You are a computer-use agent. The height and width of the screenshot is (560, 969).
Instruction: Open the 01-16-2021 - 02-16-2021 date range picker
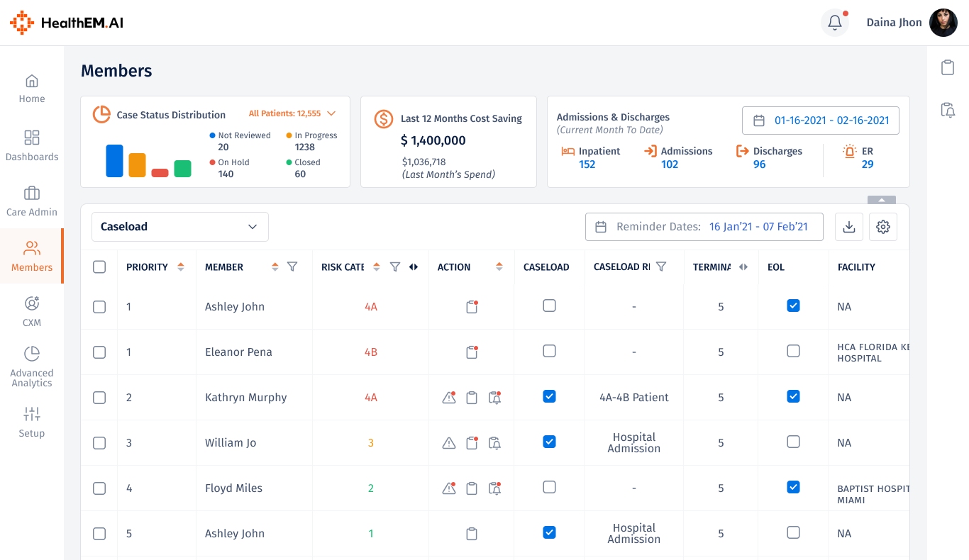pos(821,121)
